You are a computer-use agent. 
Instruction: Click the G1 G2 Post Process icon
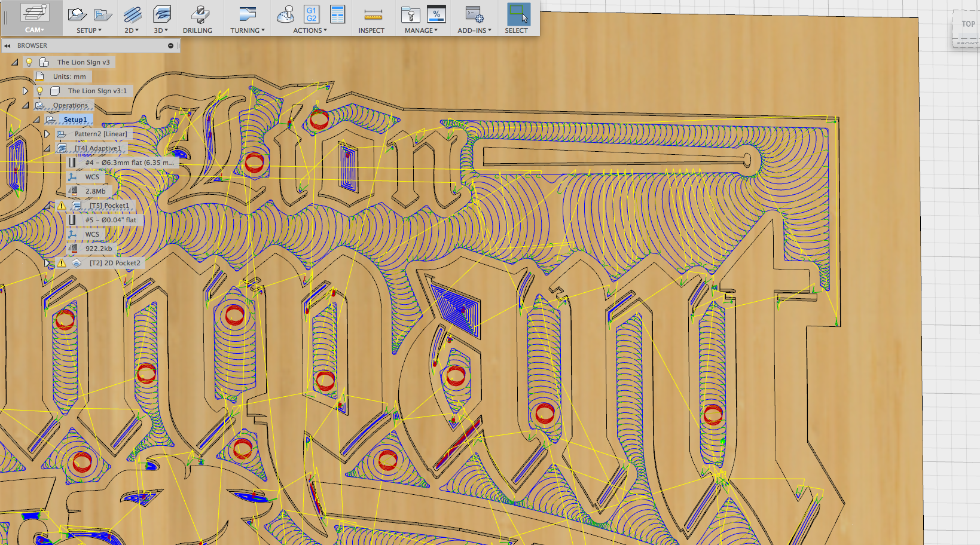click(312, 14)
